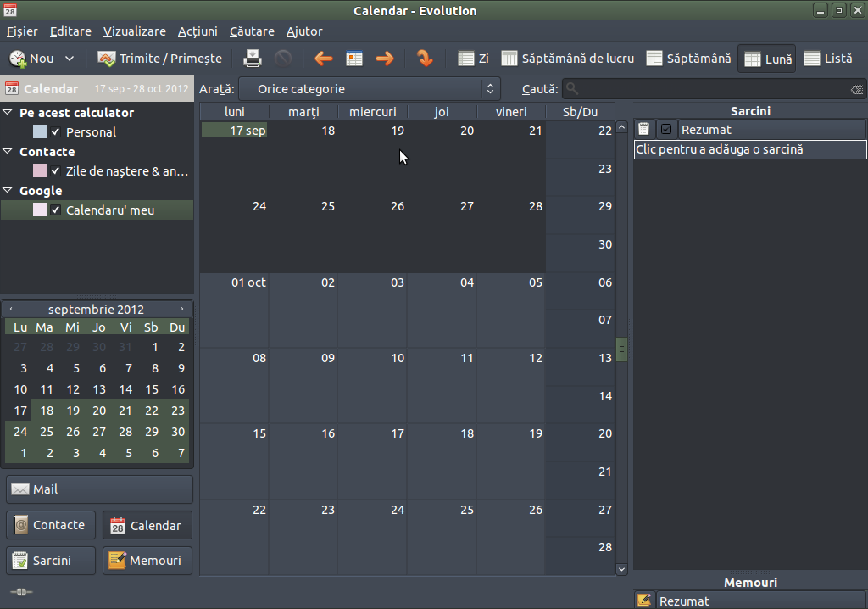Click the go-to-today calendar icon

pyautogui.click(x=354, y=59)
